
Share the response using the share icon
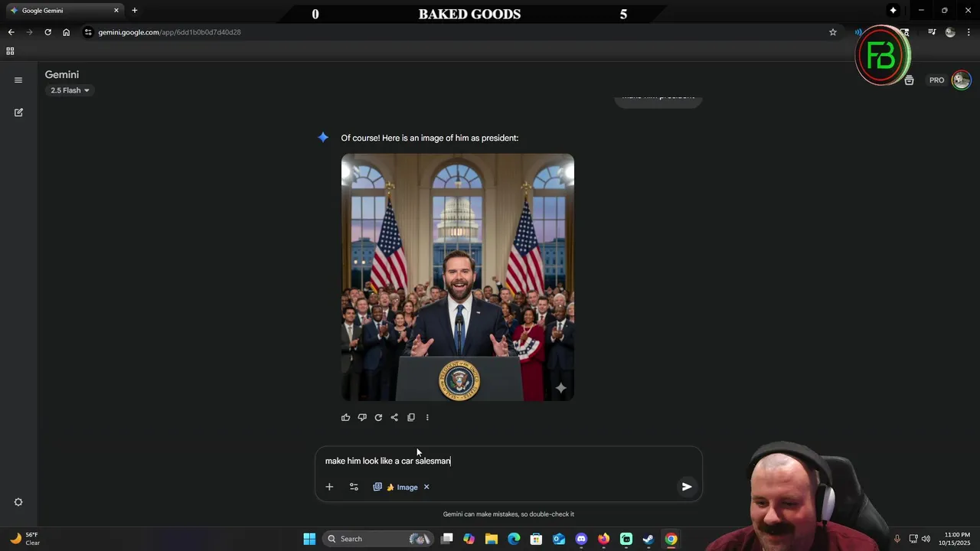394,417
